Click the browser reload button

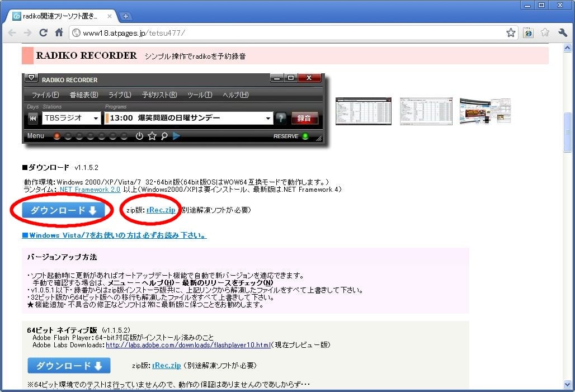pos(43,33)
